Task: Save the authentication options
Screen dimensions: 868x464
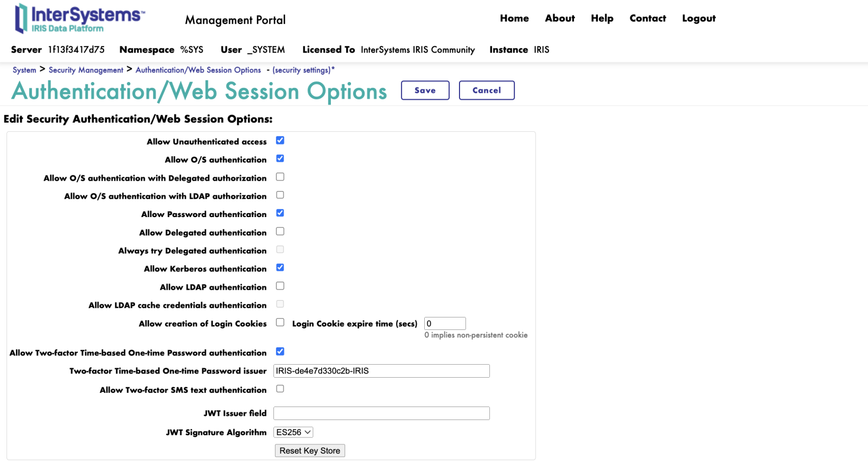Action: pos(425,90)
